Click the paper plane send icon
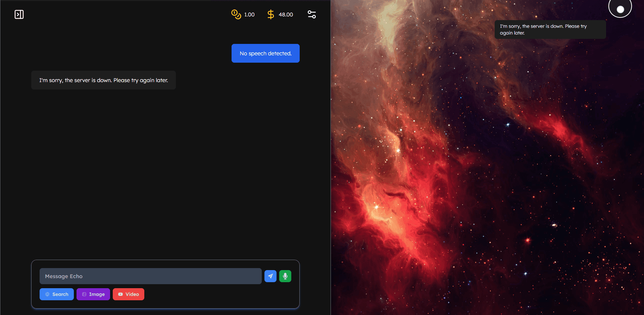Image resolution: width=644 pixels, height=315 pixels. coord(270,276)
